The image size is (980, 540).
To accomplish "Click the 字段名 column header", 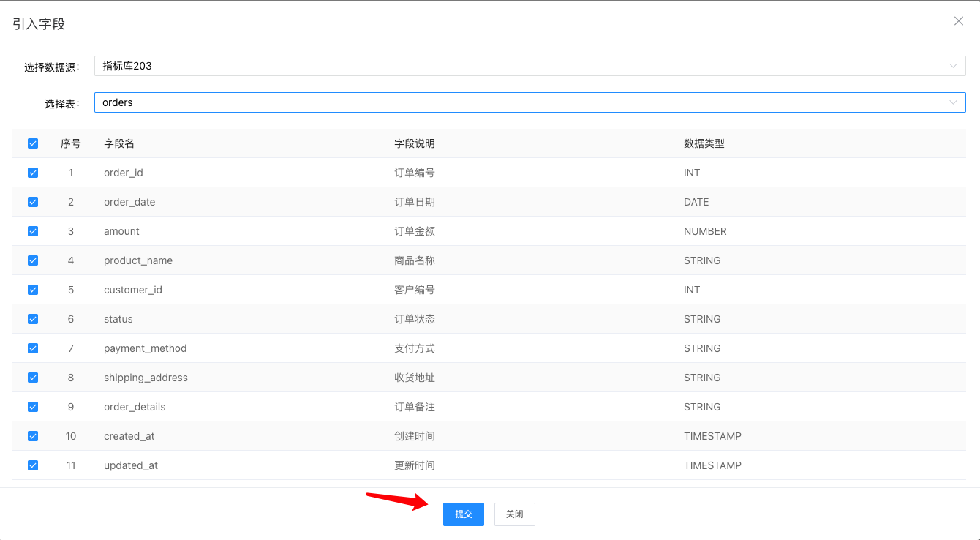I will (119, 143).
